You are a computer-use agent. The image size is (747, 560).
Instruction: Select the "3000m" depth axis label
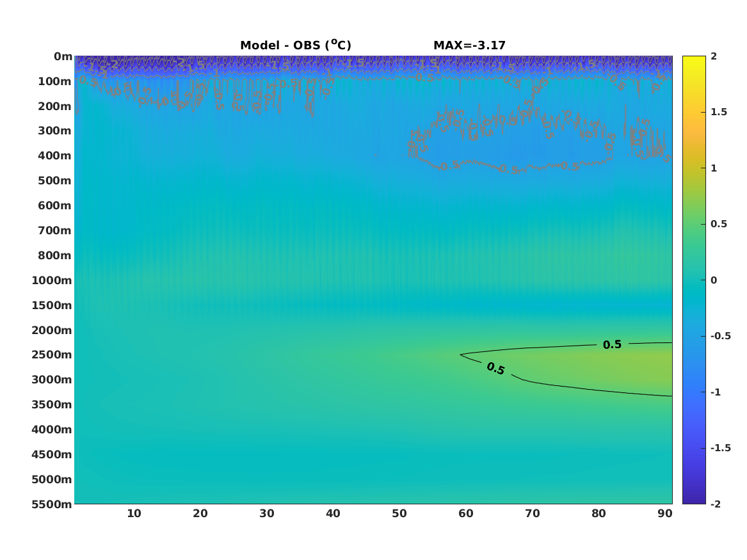click(52, 380)
